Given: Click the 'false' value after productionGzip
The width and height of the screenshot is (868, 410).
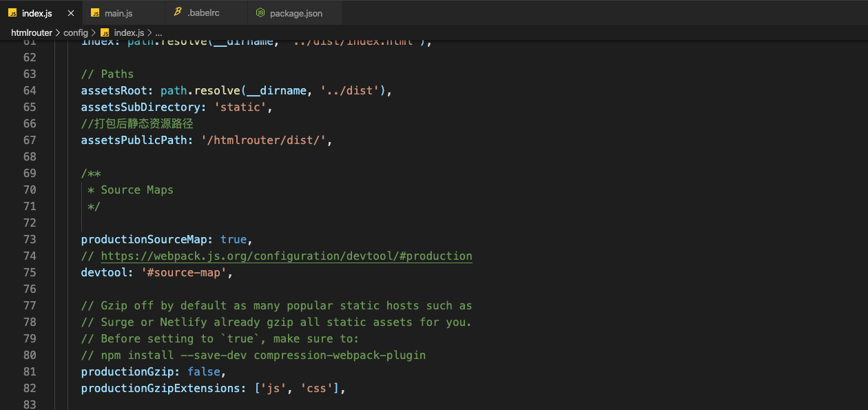Looking at the screenshot, I should (204, 371).
